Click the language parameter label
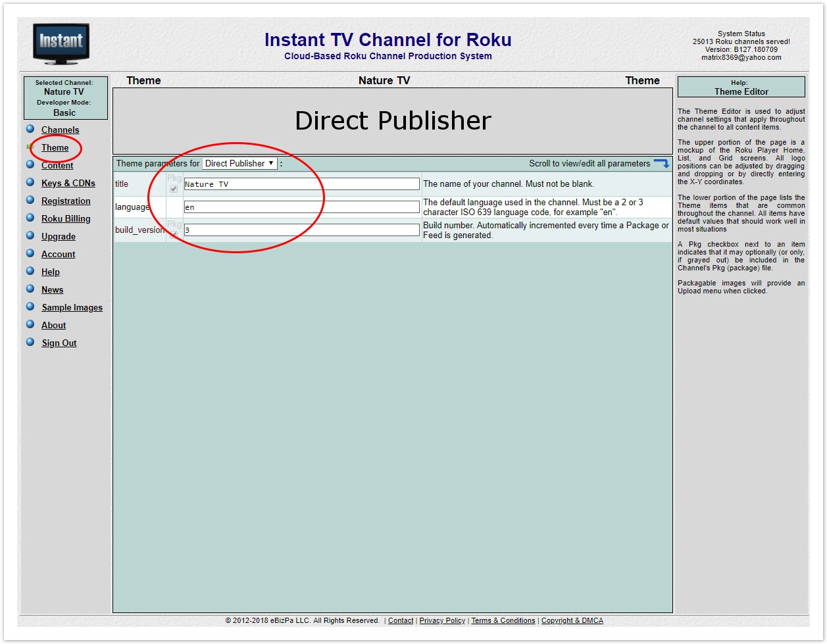827x644 pixels. tap(132, 207)
